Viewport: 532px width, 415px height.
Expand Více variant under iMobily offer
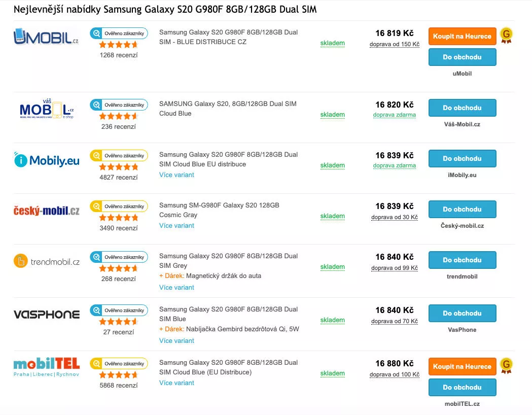pyautogui.click(x=176, y=175)
